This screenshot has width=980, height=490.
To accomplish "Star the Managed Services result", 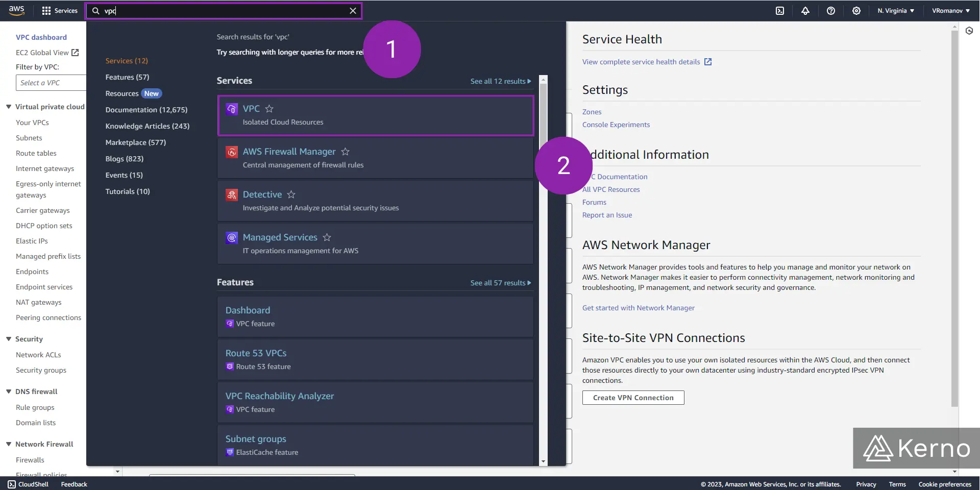I will [327, 237].
